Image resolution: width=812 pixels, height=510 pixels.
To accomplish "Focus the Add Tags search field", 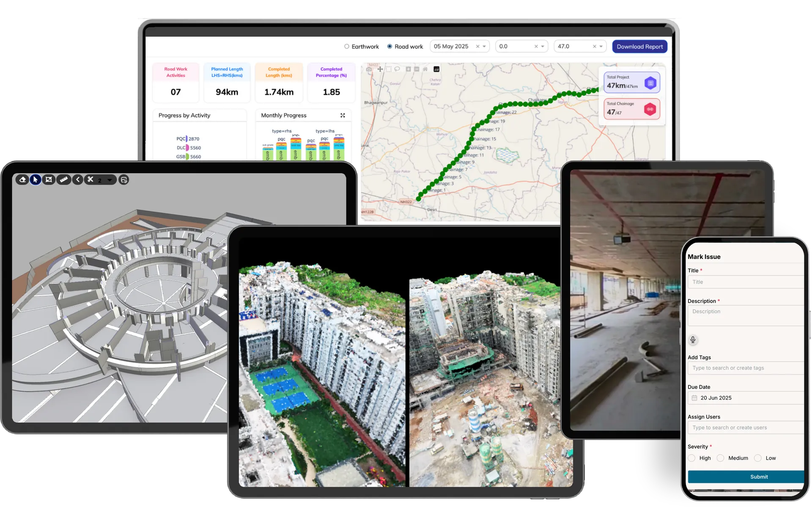I will tap(746, 368).
